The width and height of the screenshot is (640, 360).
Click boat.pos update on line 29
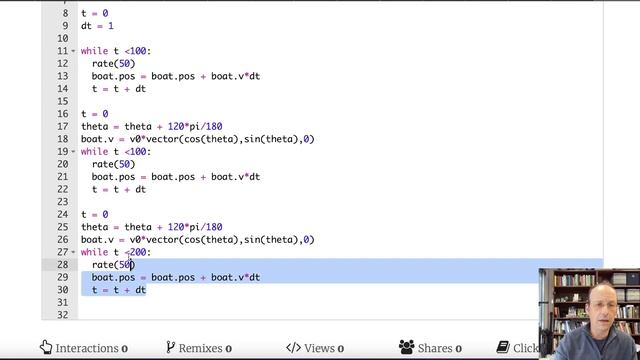[x=176, y=278]
